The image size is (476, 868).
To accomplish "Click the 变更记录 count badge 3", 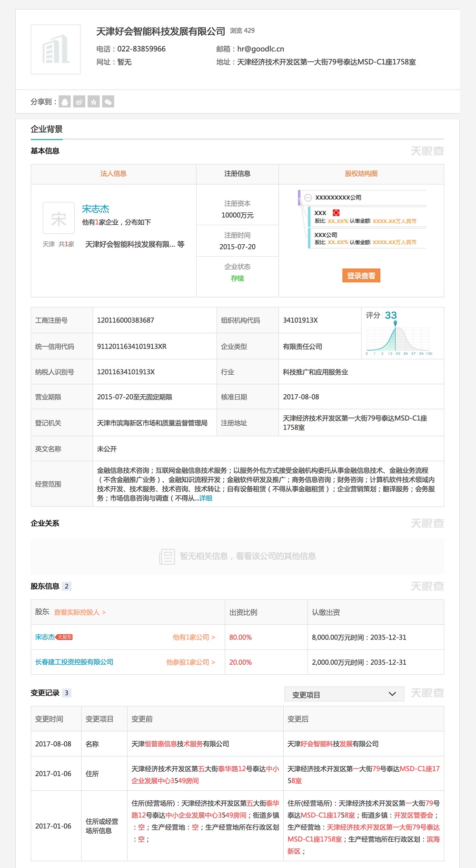I will click(x=67, y=693).
